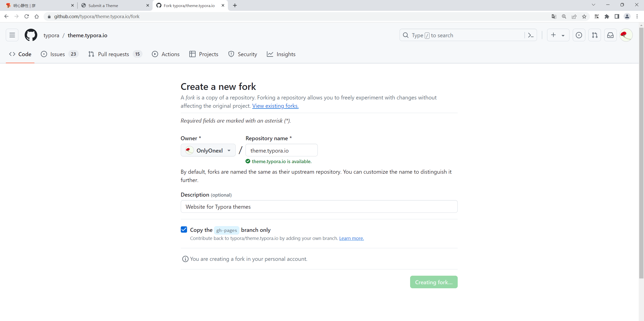Click the Creating fork button
This screenshot has width=644, height=321.
434,282
